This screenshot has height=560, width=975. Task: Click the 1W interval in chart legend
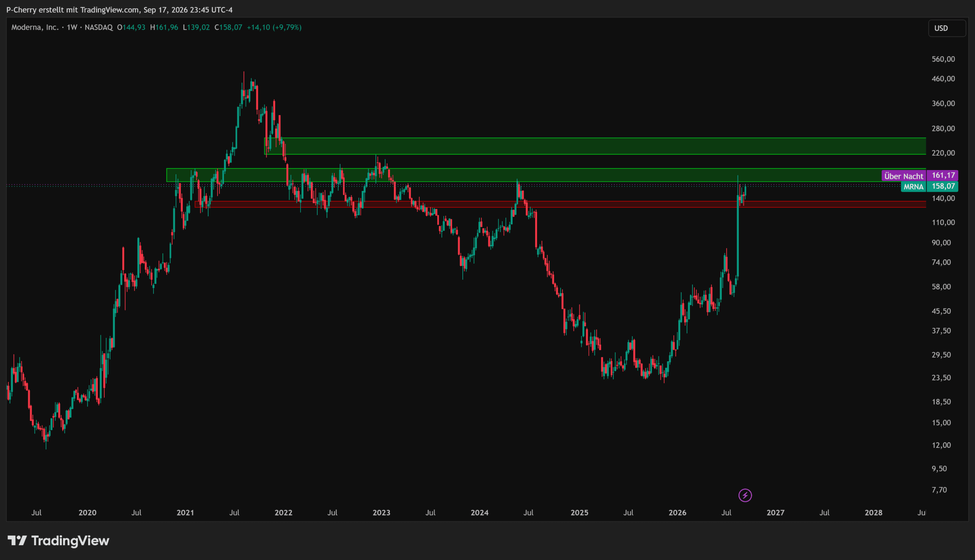[x=72, y=27]
